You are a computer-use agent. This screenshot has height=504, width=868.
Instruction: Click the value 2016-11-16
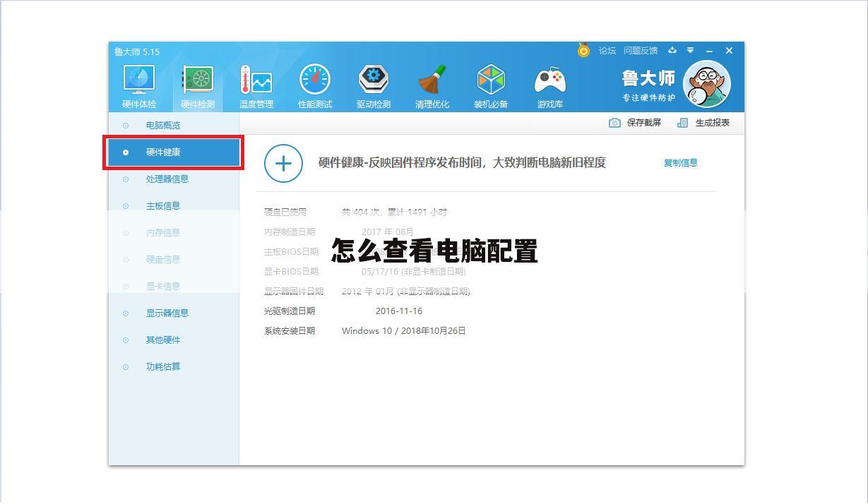coord(399,311)
